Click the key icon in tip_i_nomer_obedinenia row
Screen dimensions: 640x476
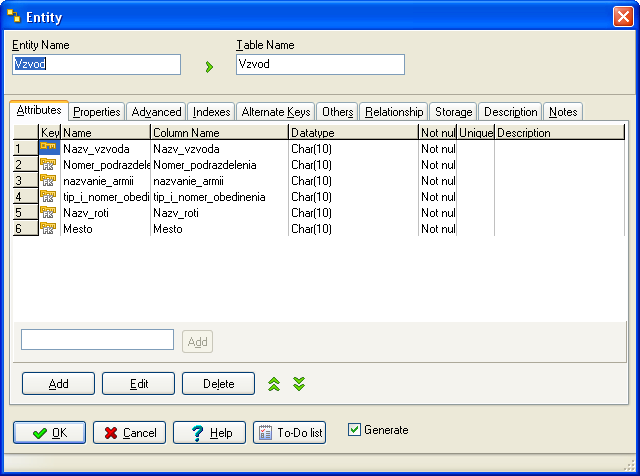point(48,196)
